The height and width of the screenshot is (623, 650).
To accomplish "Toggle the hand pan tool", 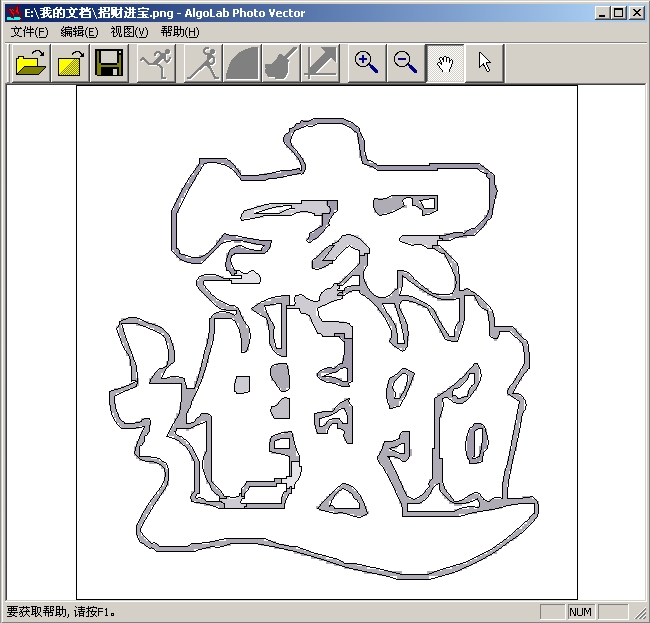I will 445,64.
